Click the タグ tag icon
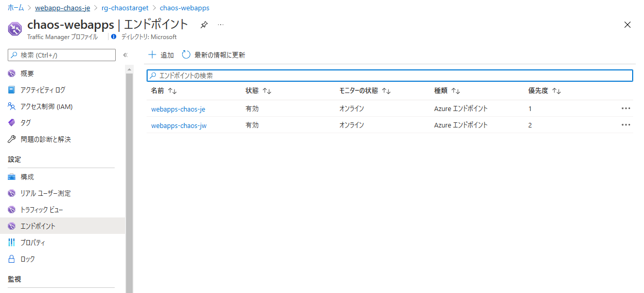 pos(12,123)
